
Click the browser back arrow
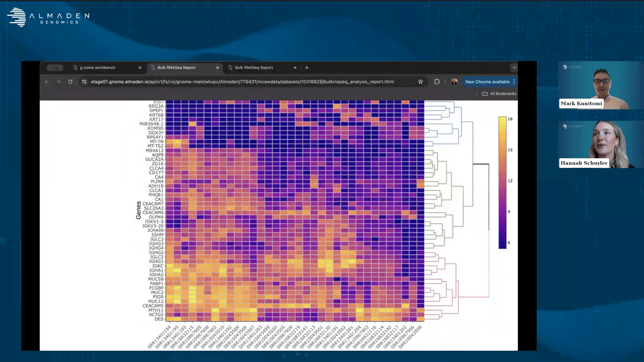coord(47,82)
